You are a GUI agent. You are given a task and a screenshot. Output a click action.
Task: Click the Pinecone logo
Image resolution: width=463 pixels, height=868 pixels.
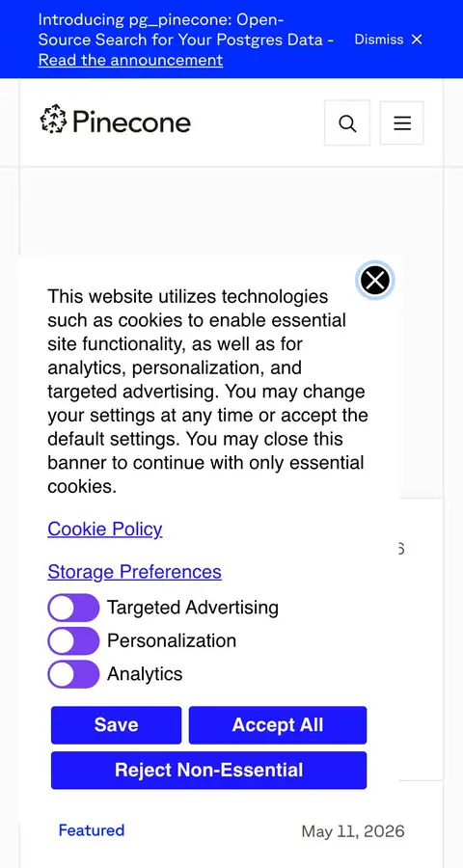click(x=115, y=121)
